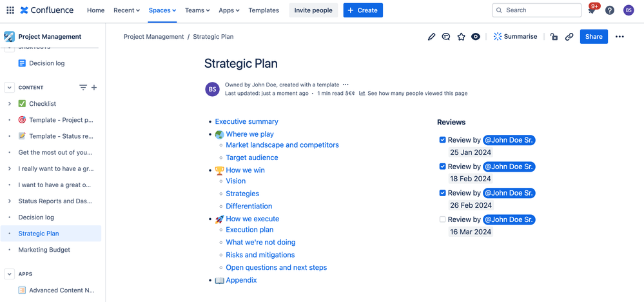The height and width of the screenshot is (302, 644).
Task: Collapse the CONTENT section
Action: pos(9,88)
